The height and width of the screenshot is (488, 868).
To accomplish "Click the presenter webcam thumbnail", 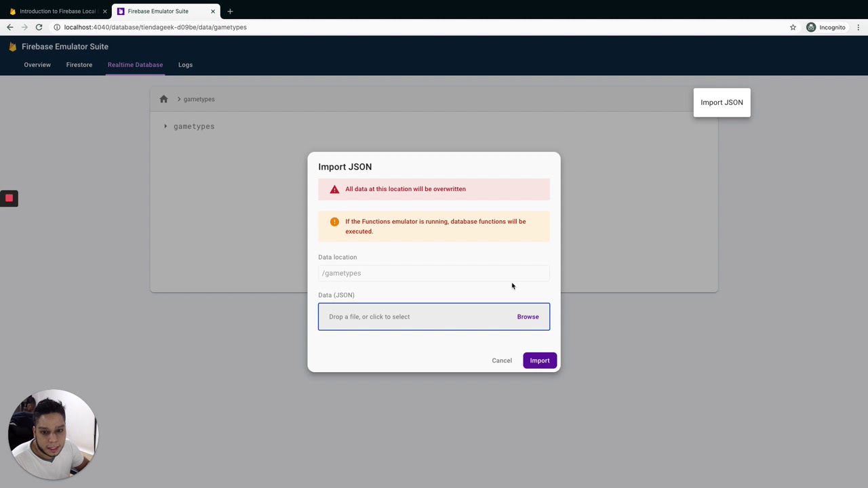I will 54,434.
